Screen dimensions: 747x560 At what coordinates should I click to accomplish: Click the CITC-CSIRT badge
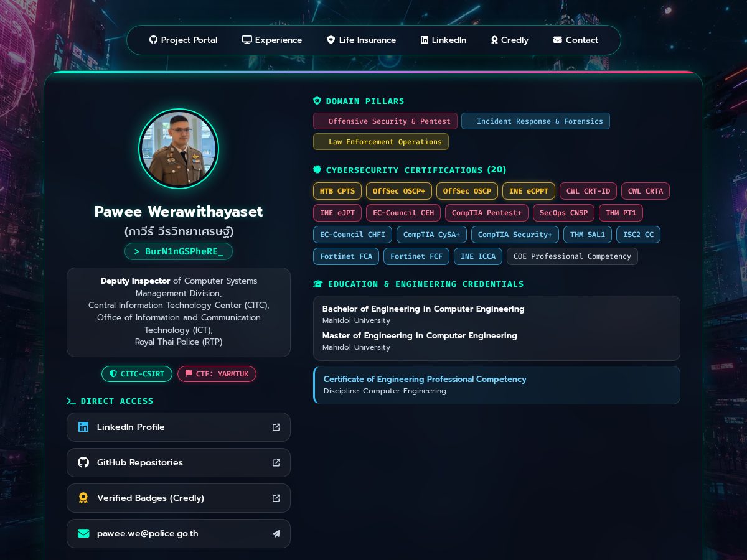pos(137,374)
